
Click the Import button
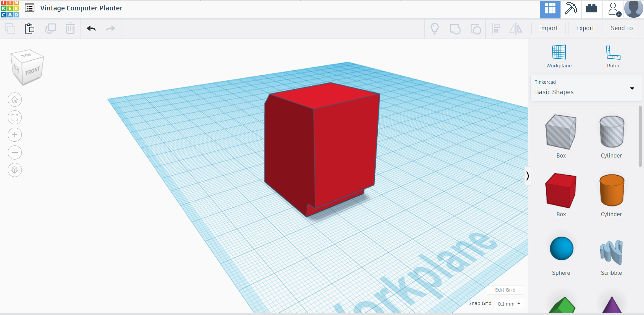pyautogui.click(x=548, y=28)
